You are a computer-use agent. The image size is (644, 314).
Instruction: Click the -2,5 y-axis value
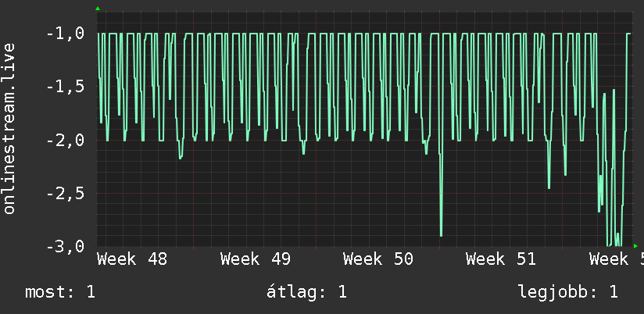(66, 194)
